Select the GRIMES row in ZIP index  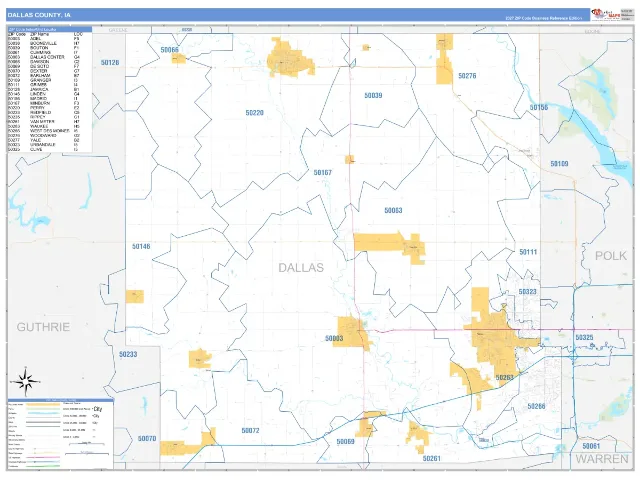pyautogui.click(x=44, y=85)
